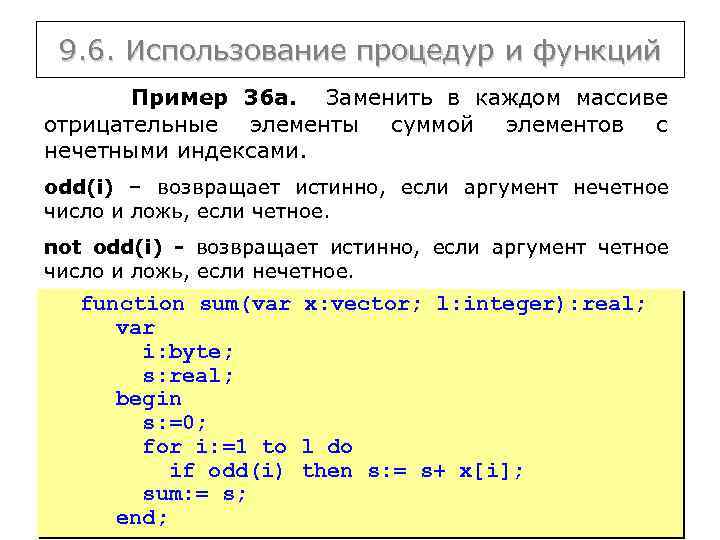Image resolution: width=720 pixels, height=540 pixels.
Task: Click the bold 'not odd(i)' definition term
Action: (103, 248)
